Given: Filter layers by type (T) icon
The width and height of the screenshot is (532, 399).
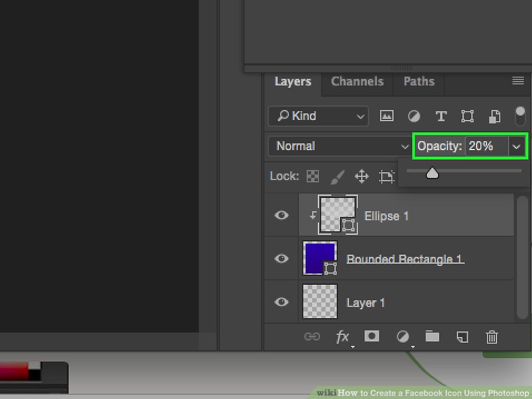Looking at the screenshot, I should [440, 116].
